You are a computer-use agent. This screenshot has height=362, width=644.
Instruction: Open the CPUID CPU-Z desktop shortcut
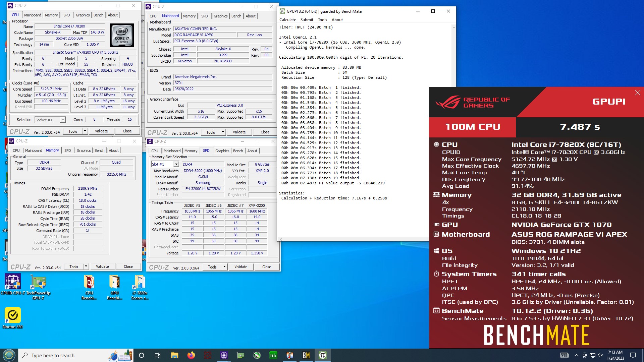(x=13, y=285)
